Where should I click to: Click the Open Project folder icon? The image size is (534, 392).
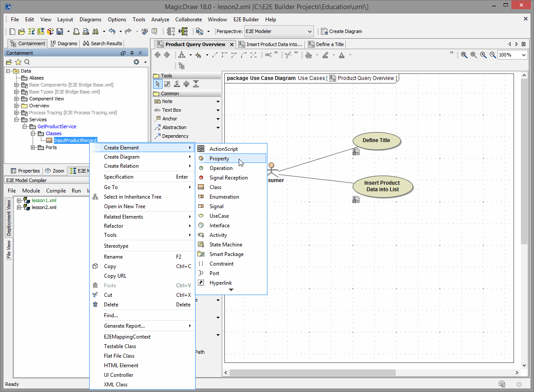click(21, 31)
